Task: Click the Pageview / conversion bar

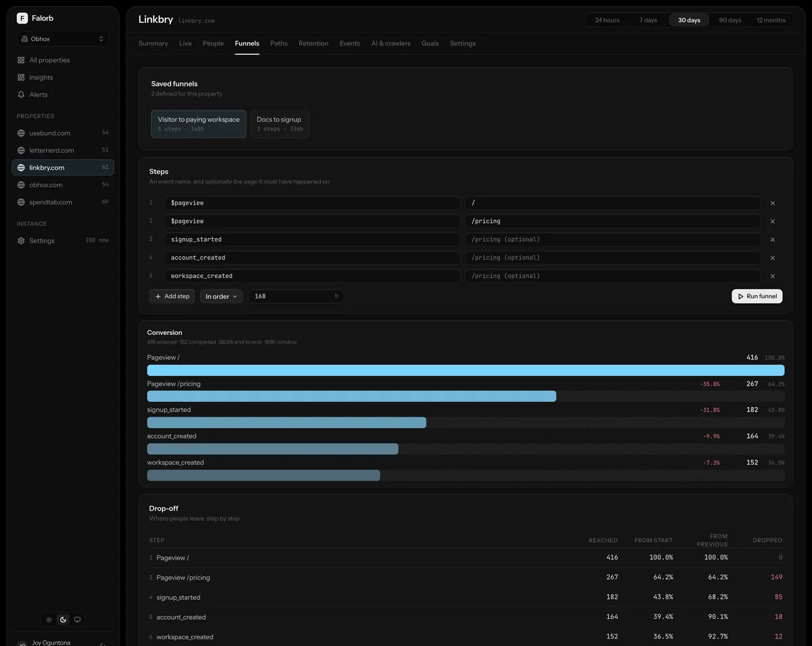Action: (x=466, y=371)
